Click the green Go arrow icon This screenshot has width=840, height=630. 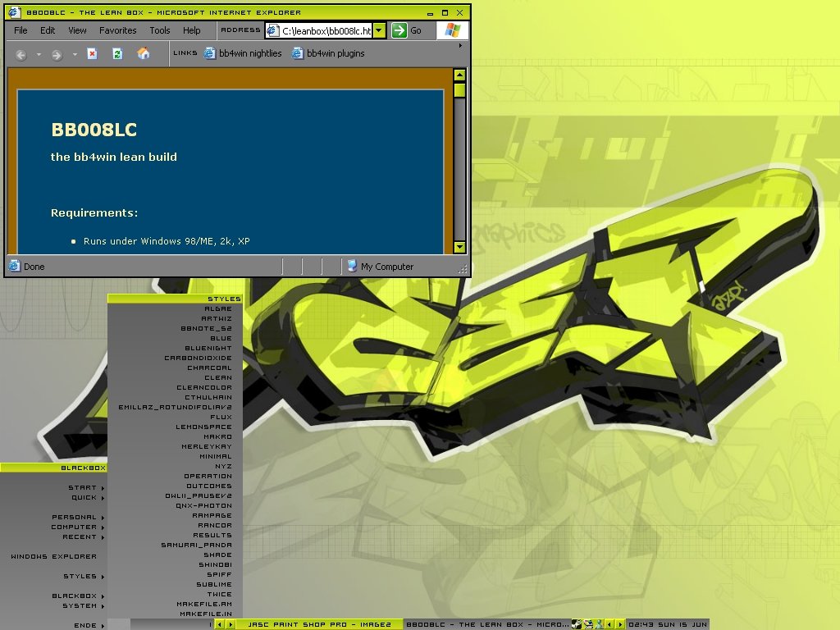point(399,30)
